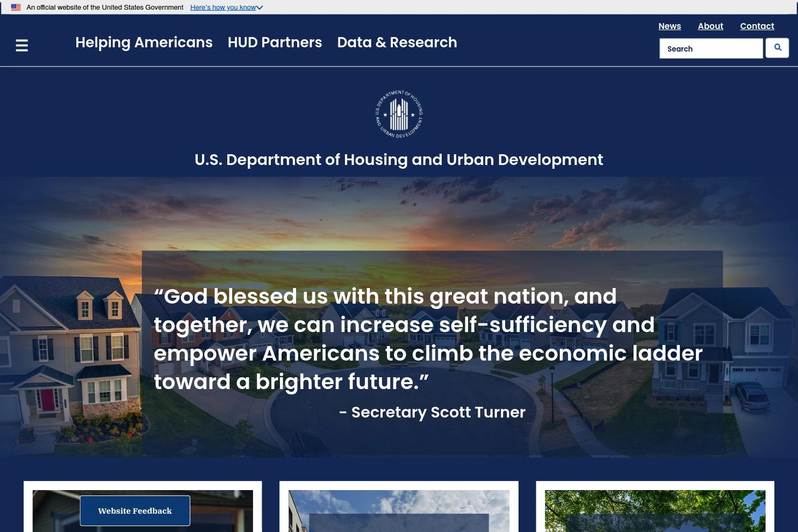Screen dimensions: 798x532
Task: Click the U.S. flag icon in the banner
Action: (16, 7)
